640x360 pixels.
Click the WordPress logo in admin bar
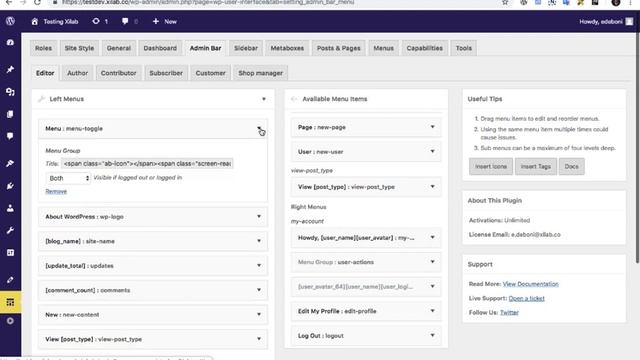click(10, 21)
